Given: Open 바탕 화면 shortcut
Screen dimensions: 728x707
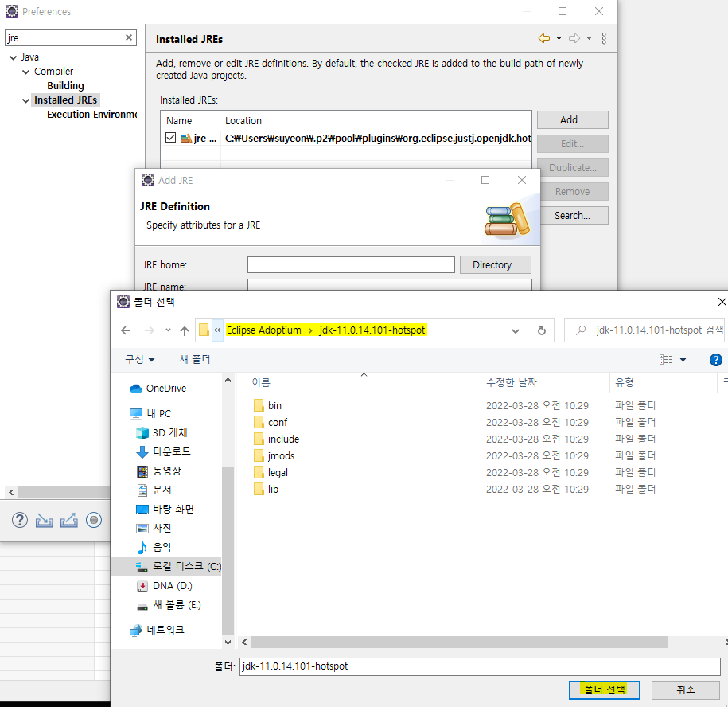Looking at the screenshot, I should tap(165, 509).
